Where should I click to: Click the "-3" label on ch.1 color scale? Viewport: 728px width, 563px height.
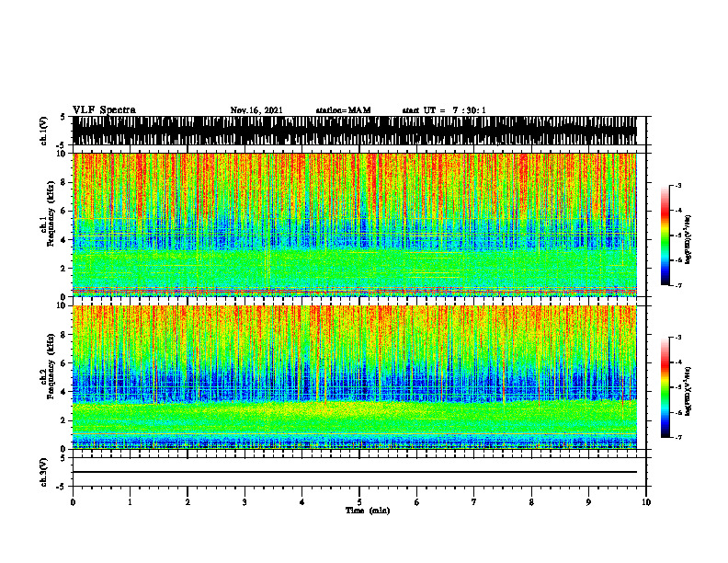[x=678, y=186]
